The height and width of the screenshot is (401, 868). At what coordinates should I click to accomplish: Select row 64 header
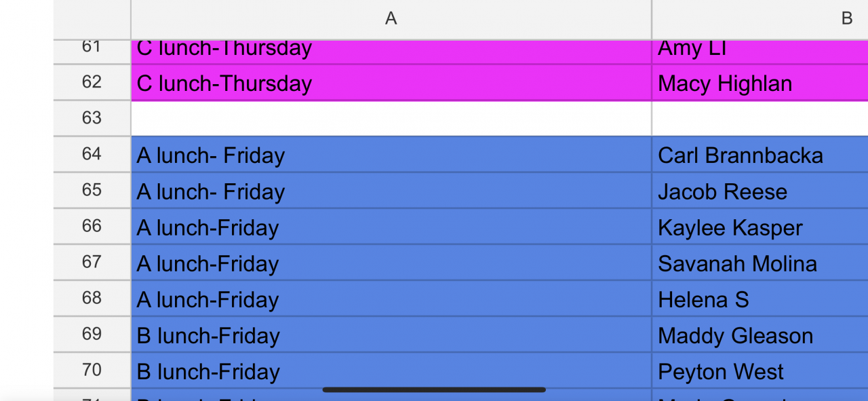[92, 154]
